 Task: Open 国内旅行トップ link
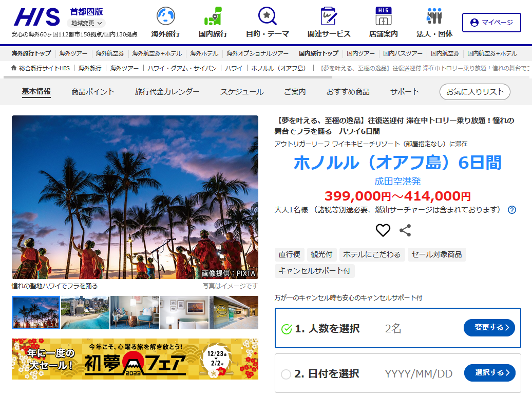pyautogui.click(x=318, y=53)
